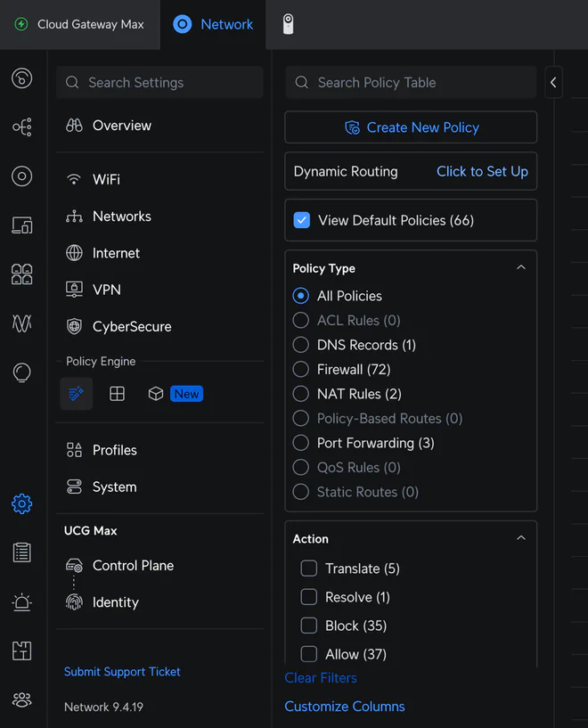This screenshot has width=588, height=728.
Task: Set up Dynamic Routing via the link
Action: coord(482,171)
